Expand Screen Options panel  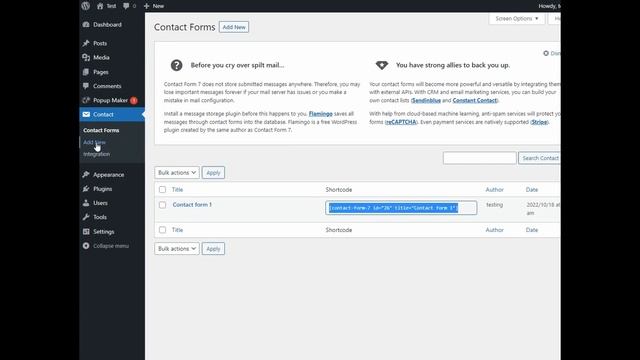(x=517, y=19)
